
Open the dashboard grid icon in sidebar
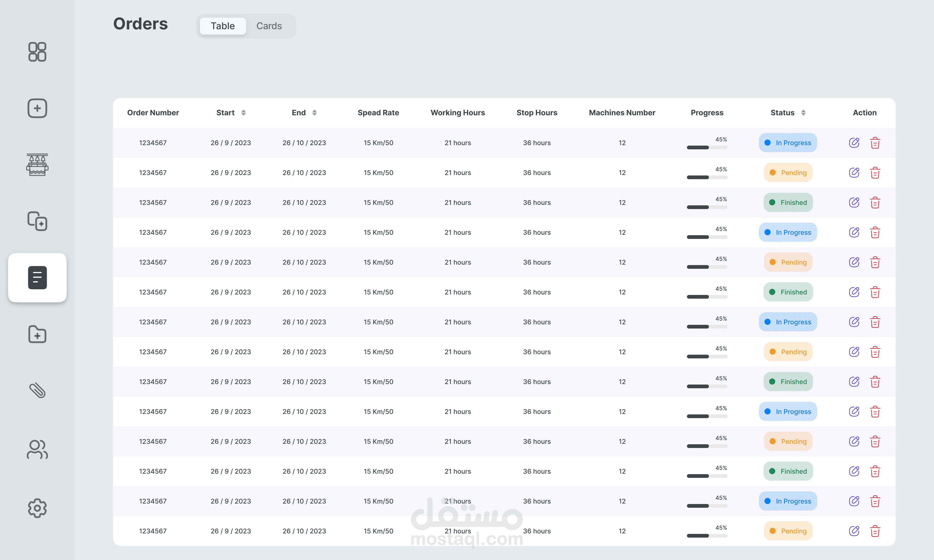click(x=37, y=52)
